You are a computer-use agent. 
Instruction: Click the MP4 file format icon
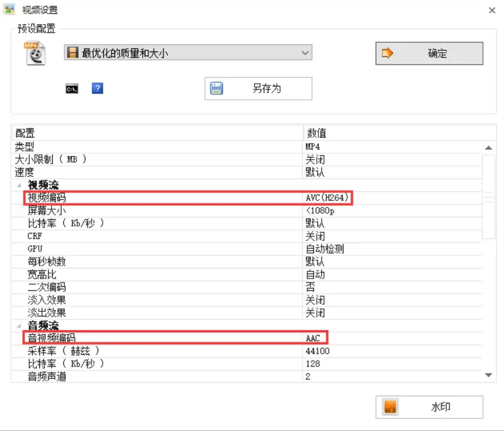click(x=35, y=53)
